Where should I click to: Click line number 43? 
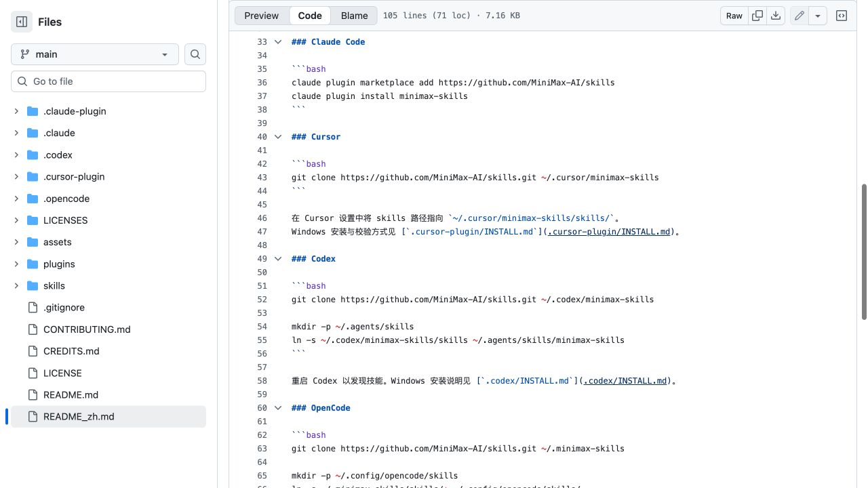262,178
